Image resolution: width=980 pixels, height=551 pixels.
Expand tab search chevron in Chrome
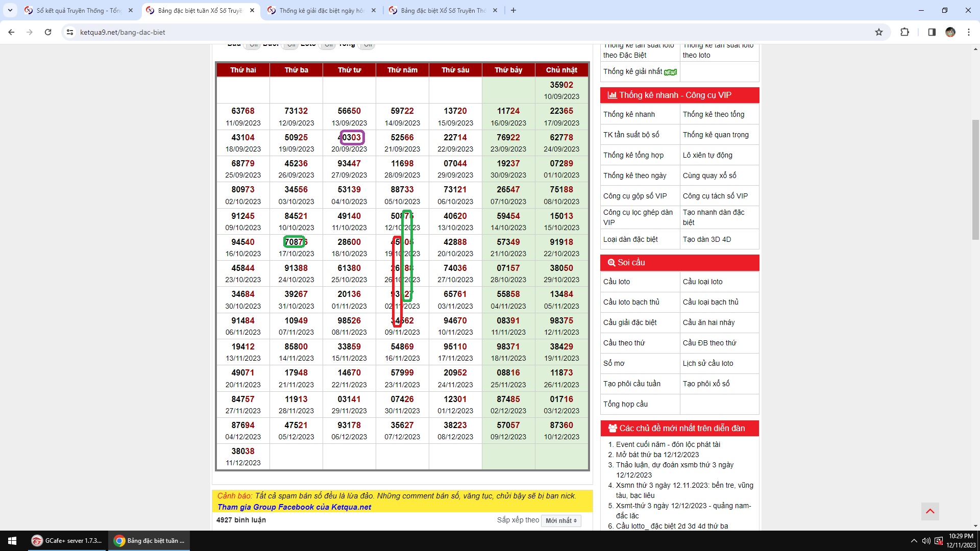point(10,10)
